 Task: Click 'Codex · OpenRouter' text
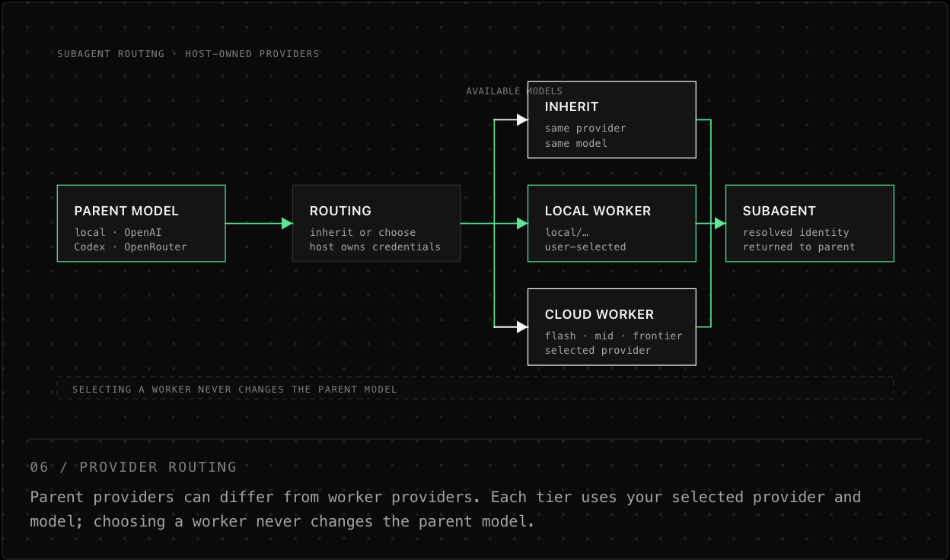pyautogui.click(x=130, y=247)
